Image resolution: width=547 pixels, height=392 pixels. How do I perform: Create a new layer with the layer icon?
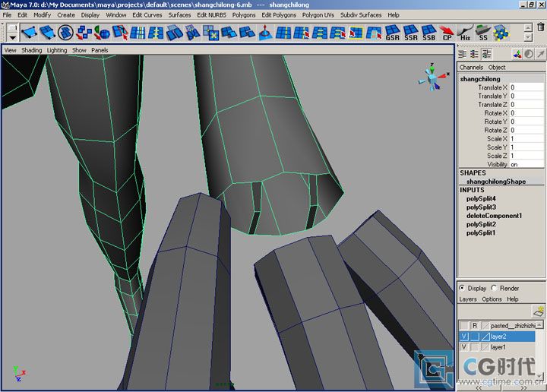click(x=539, y=311)
